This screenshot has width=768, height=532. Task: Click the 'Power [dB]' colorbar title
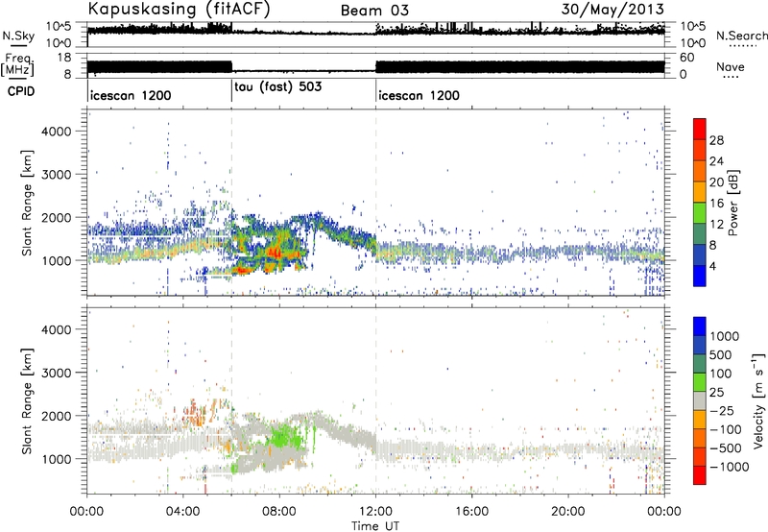(x=732, y=203)
